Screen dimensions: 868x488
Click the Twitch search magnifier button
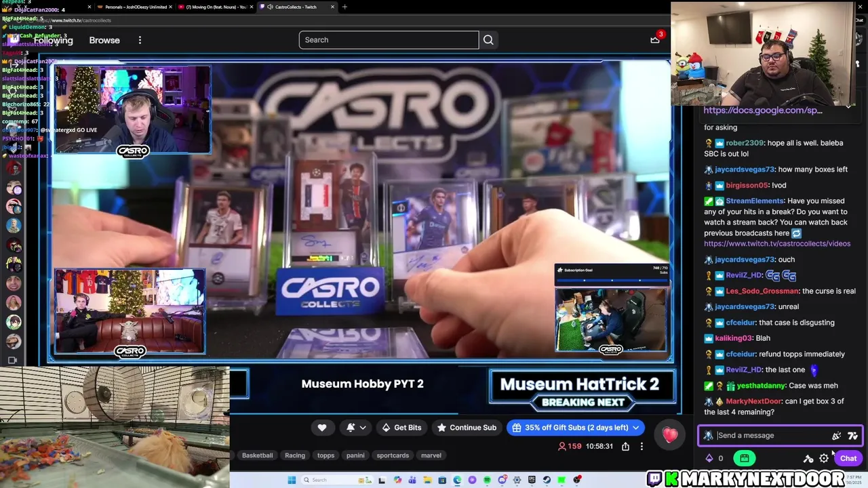coord(488,40)
